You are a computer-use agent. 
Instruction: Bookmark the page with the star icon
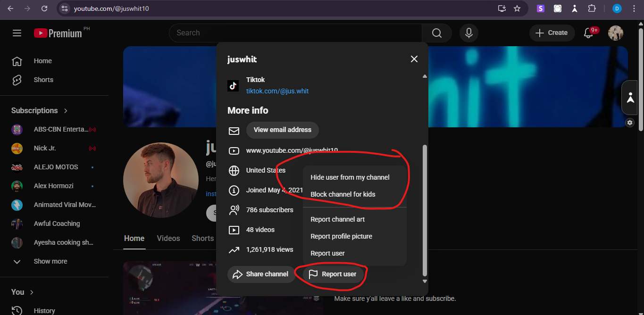[x=517, y=8]
